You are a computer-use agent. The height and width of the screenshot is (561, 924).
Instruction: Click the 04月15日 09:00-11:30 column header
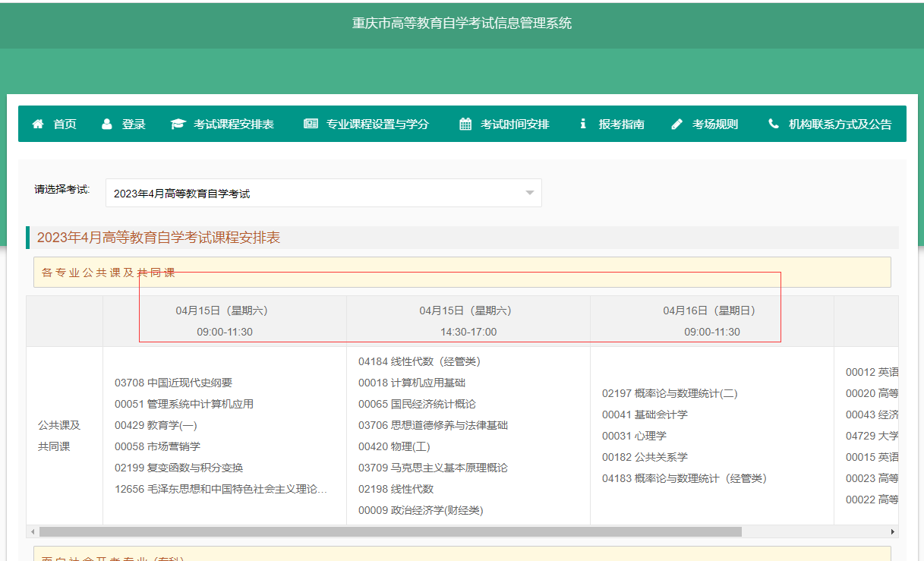click(225, 321)
